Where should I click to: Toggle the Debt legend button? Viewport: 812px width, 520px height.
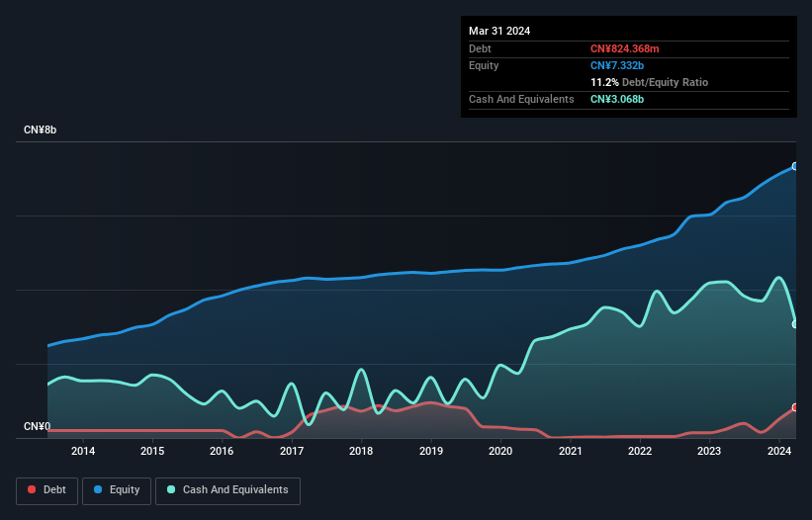pyautogui.click(x=47, y=490)
